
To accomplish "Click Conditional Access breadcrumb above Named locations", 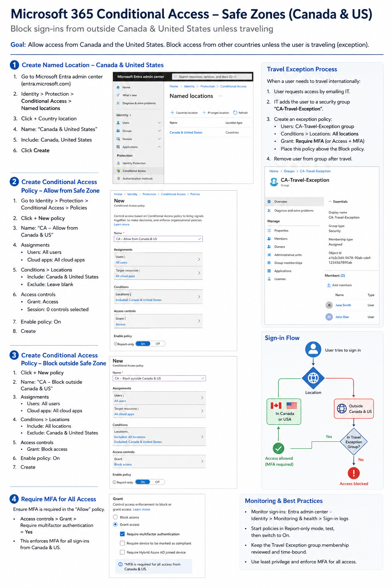I will point(233,87).
